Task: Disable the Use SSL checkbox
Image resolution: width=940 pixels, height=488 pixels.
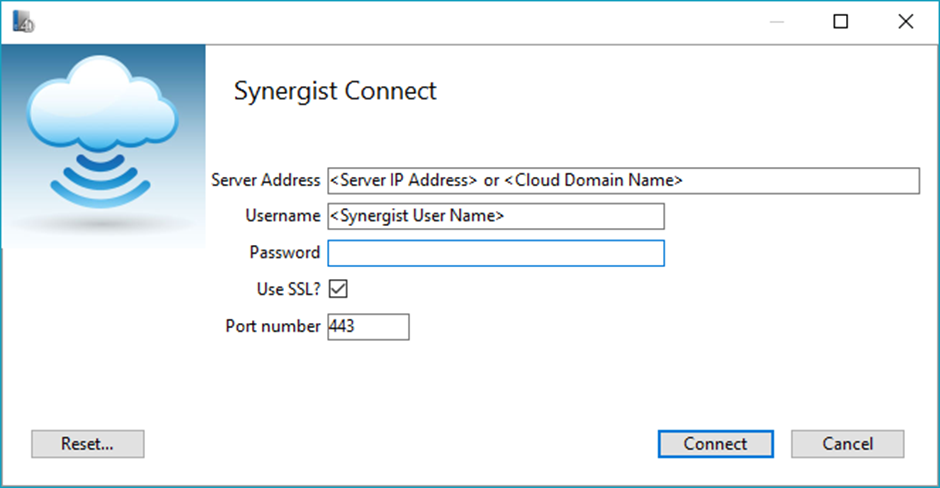Action: click(x=338, y=289)
